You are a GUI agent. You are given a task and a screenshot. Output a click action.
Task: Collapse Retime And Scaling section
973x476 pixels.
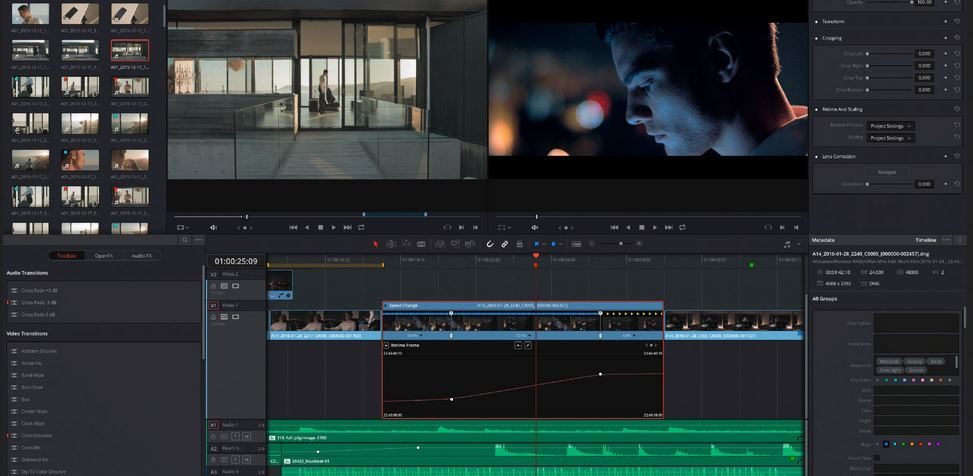pos(840,109)
